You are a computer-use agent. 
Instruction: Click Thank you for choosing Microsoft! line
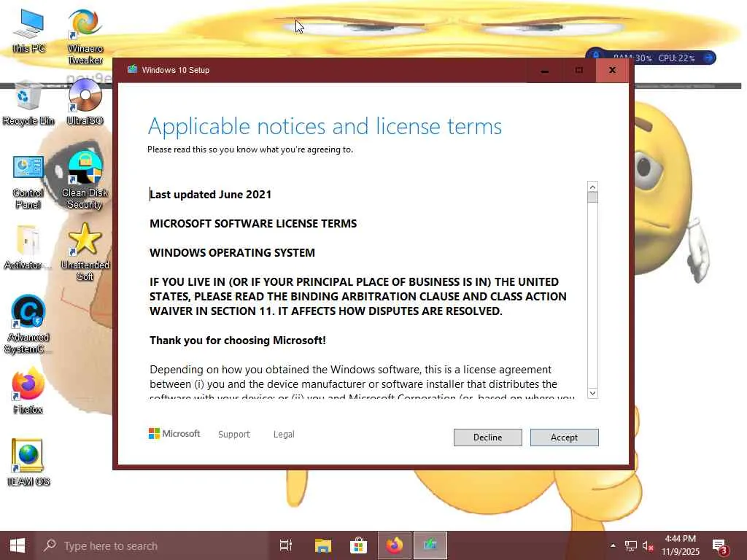pos(238,340)
